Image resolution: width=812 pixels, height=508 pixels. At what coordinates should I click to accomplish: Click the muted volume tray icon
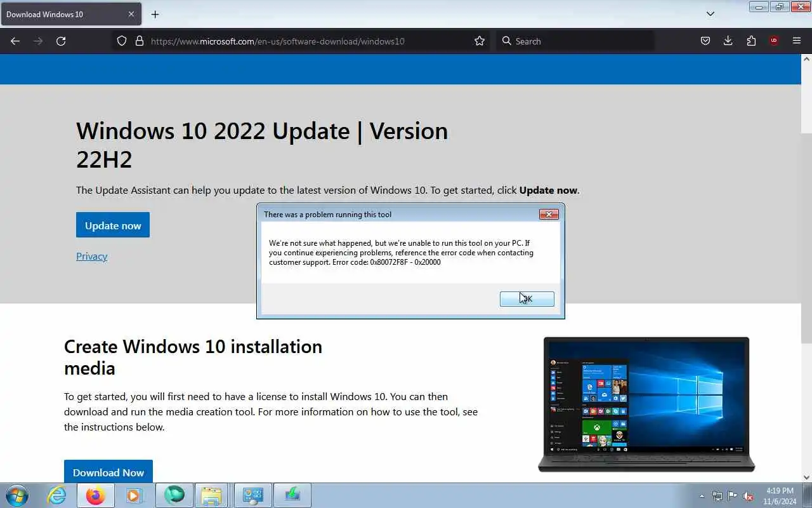[749, 496]
